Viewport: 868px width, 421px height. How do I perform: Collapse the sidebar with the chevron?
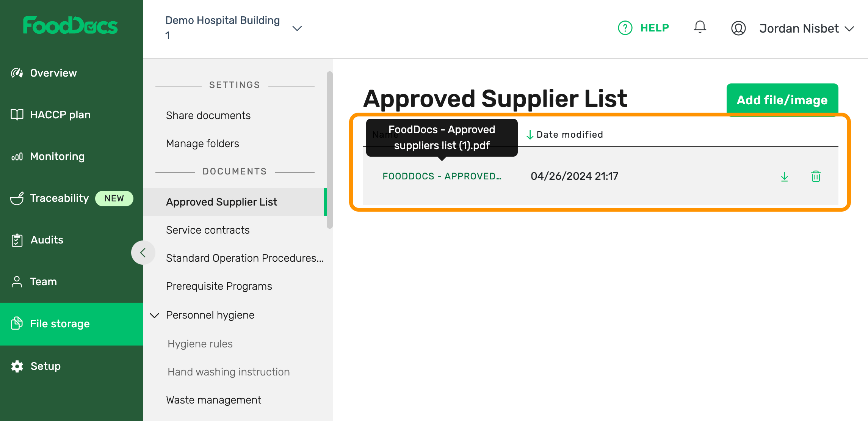point(143,252)
